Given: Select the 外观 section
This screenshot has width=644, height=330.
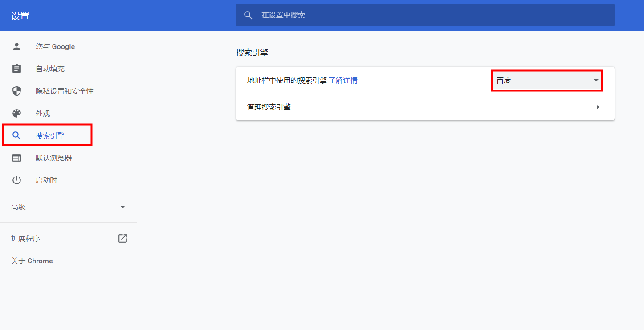Looking at the screenshot, I should pyautogui.click(x=43, y=113).
